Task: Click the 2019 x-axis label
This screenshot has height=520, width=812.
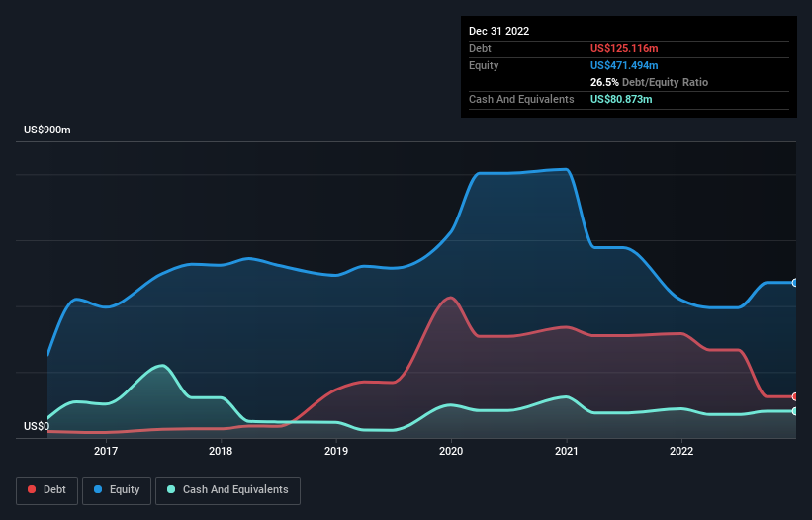Action: coord(336,451)
